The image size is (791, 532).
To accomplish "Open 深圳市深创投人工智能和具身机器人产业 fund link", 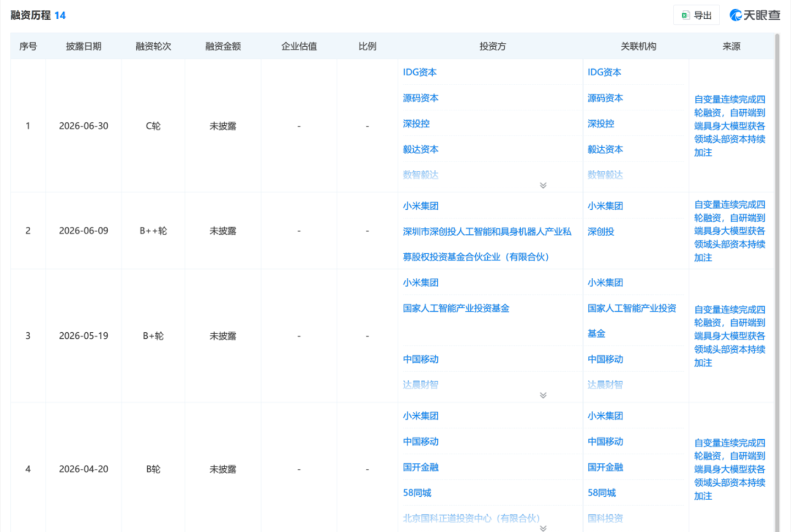I will click(x=487, y=244).
